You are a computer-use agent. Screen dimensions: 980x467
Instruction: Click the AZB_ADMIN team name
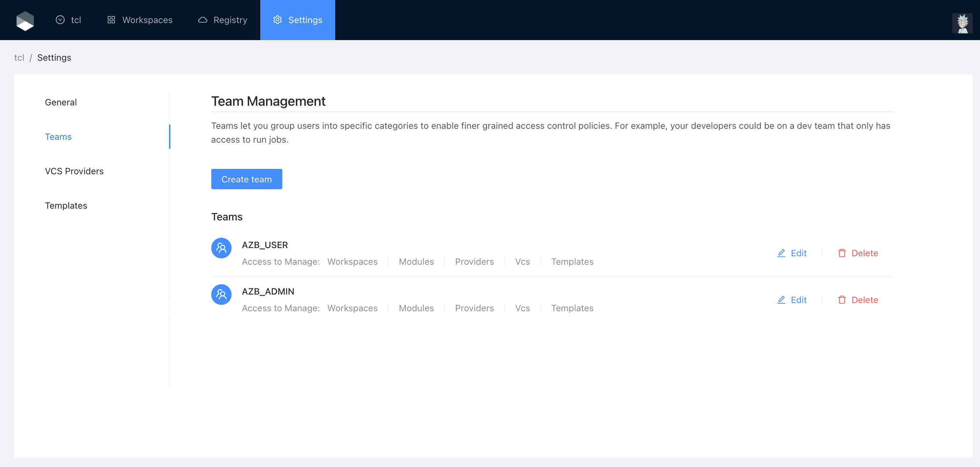click(x=268, y=291)
